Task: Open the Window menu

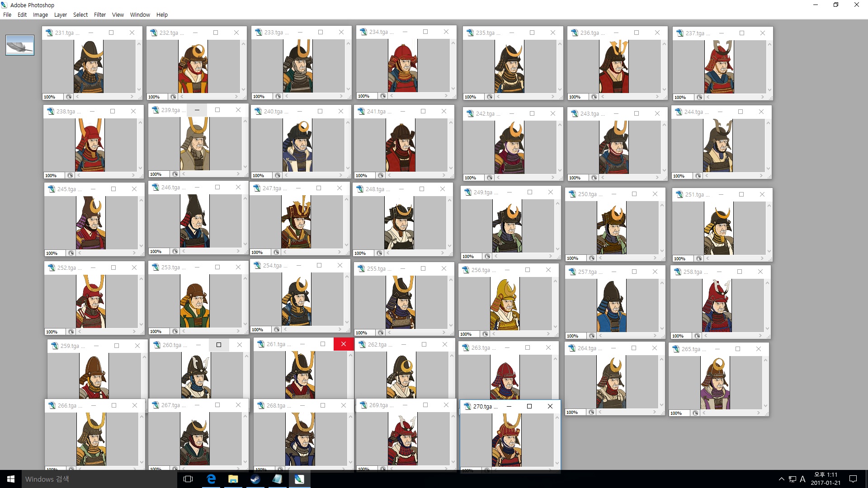Action: (x=140, y=14)
